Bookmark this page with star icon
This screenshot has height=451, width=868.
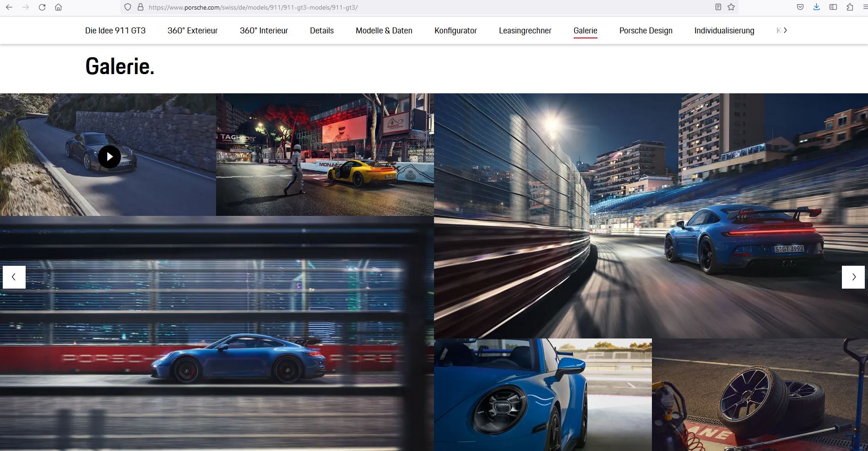(731, 7)
